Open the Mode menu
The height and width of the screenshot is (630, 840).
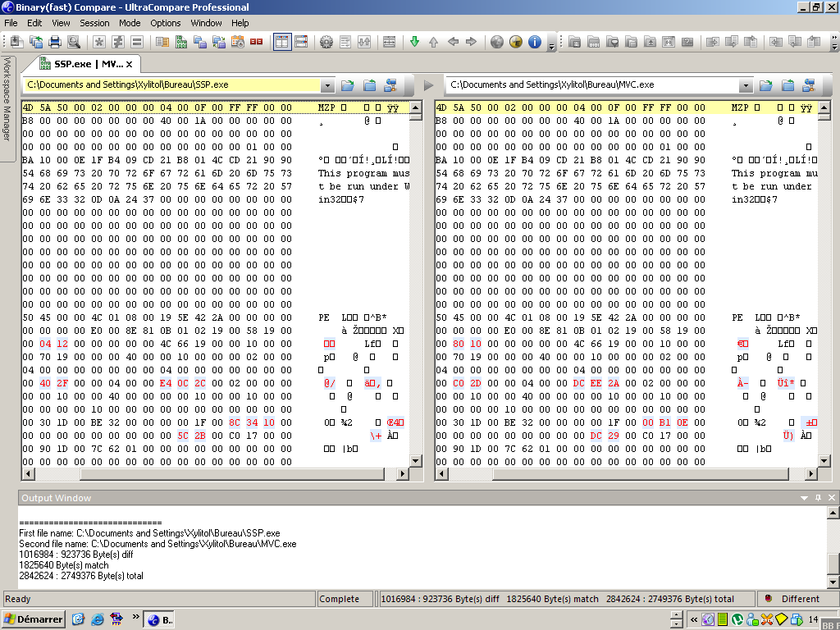[130, 23]
